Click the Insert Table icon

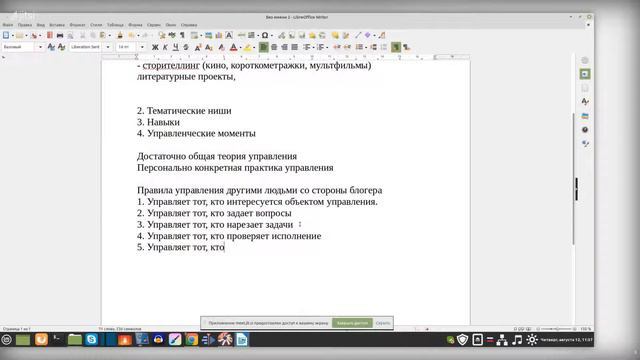[194, 36]
